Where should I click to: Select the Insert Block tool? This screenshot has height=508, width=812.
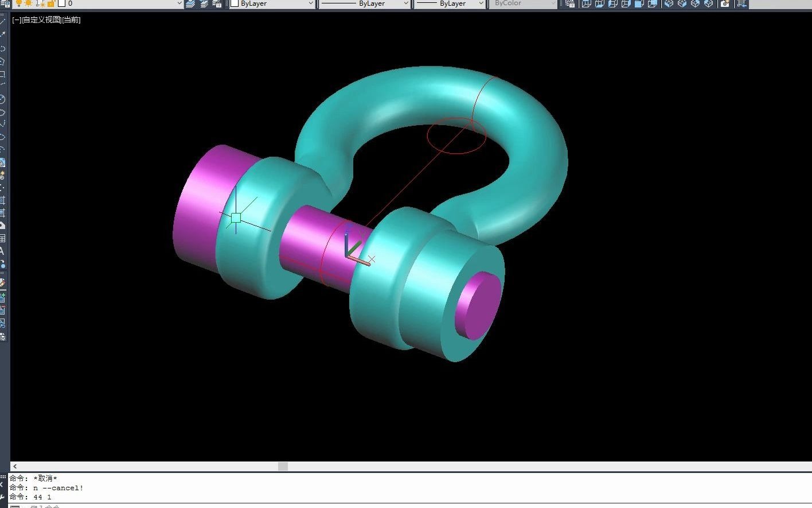[3, 163]
